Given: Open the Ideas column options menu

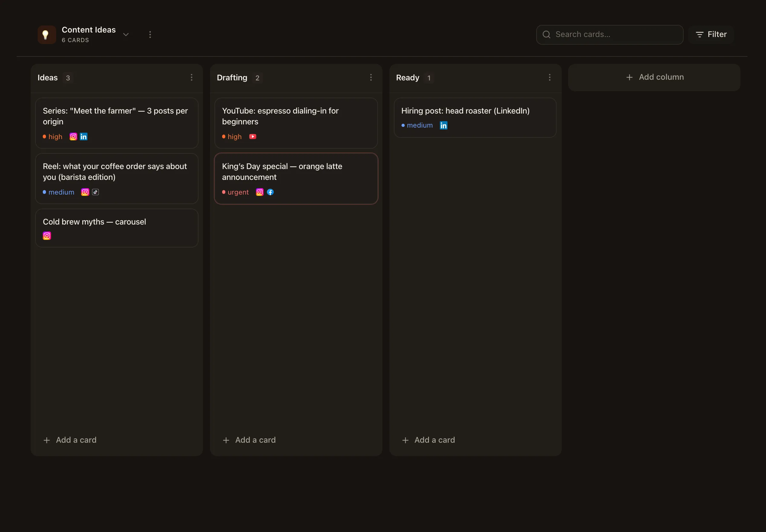Looking at the screenshot, I should (191, 78).
